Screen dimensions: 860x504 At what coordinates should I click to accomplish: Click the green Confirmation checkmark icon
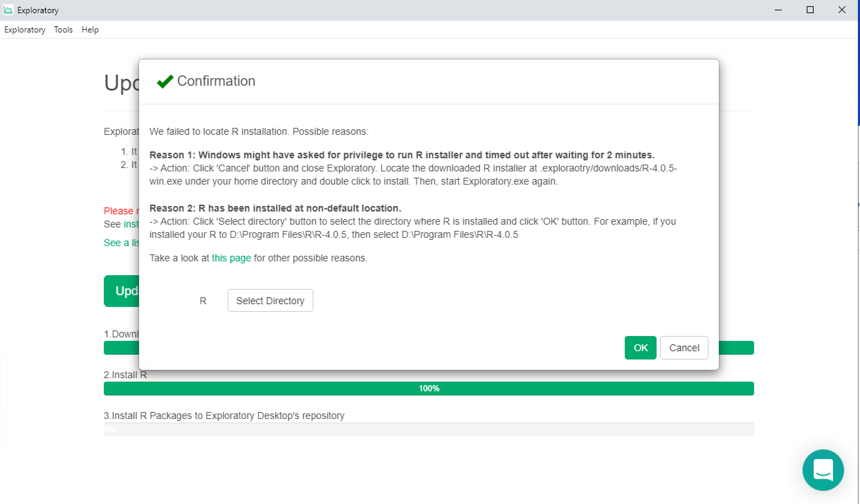[x=165, y=82]
